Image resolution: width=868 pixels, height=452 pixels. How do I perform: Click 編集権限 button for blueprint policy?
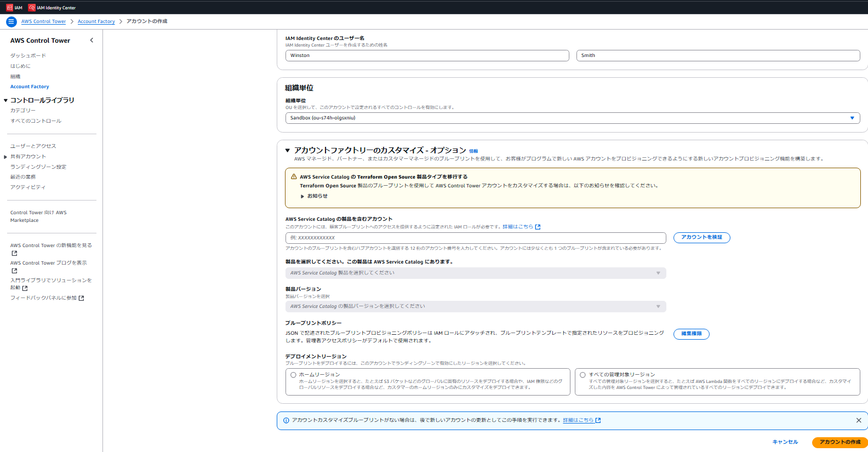pyautogui.click(x=692, y=334)
